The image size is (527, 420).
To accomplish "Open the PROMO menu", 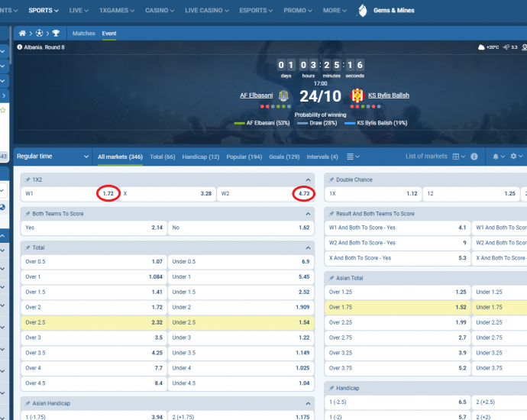I will tap(298, 11).
